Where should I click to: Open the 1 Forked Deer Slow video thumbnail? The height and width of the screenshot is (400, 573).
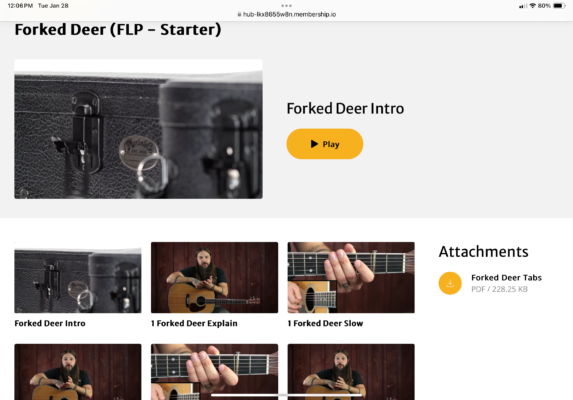click(351, 278)
